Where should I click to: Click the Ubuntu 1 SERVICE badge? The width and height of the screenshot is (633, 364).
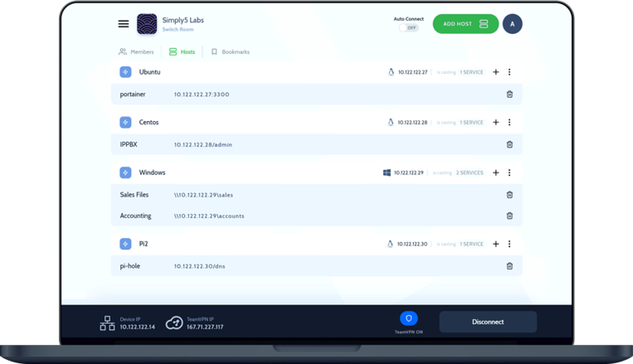[x=471, y=72]
